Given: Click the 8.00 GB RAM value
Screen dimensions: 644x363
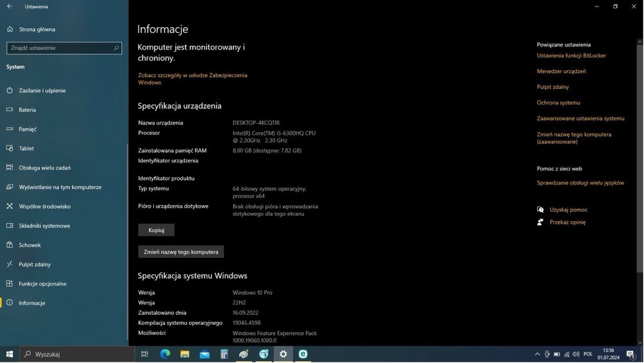Looking at the screenshot, I should click(267, 150).
